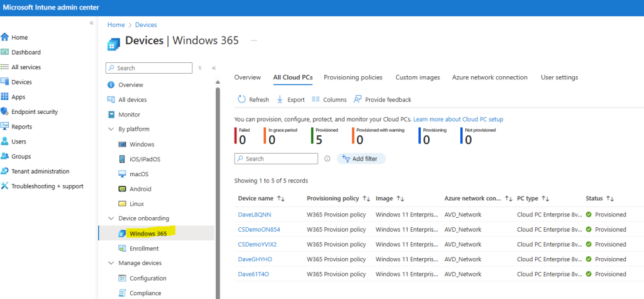Click the Configuration icon under Manage devices
The image size is (644, 299).
(x=122, y=278)
